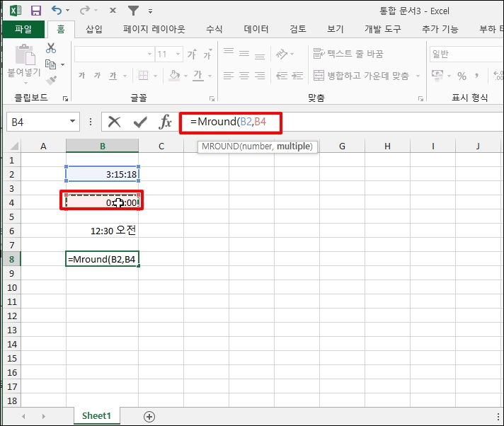504x426 pixels.
Task: Switch to the 추가 기능 tab
Action: coord(440,30)
